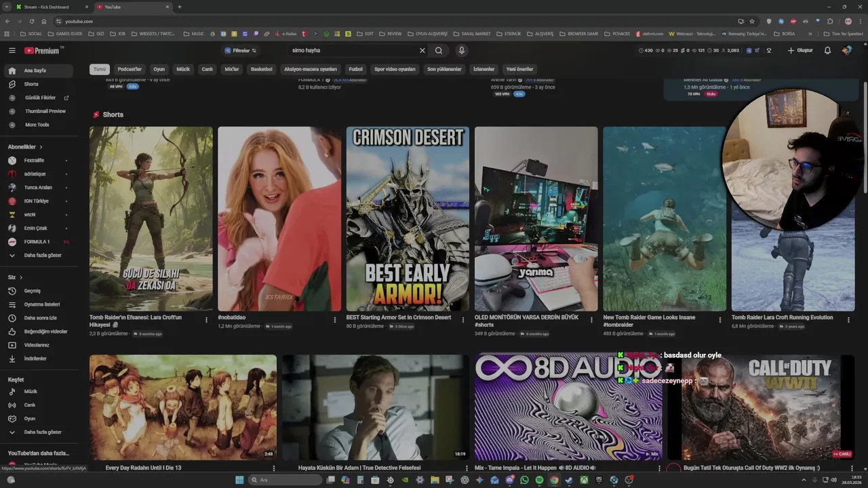Open options for Lara Croft'un Hikayesi short
Screen dimensions: 868x488
(207, 320)
